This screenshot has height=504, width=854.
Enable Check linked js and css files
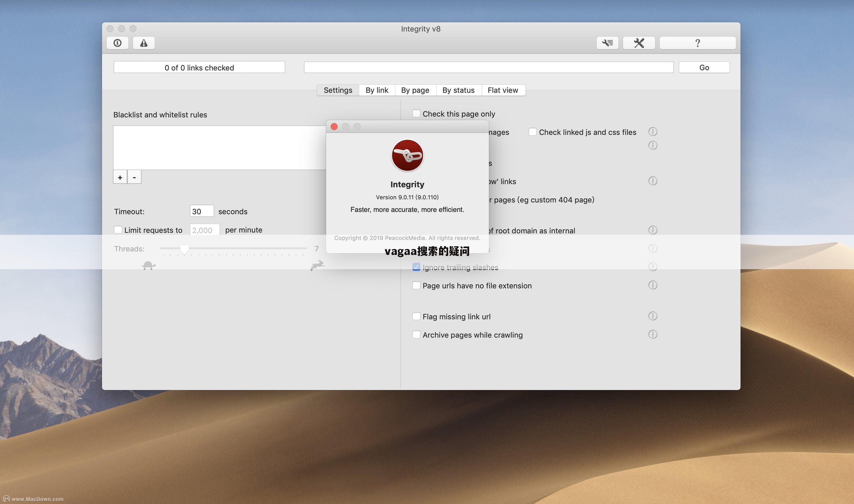tap(532, 132)
